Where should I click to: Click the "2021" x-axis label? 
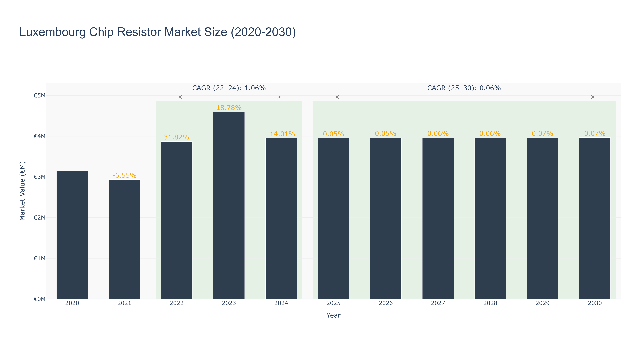coord(124,303)
